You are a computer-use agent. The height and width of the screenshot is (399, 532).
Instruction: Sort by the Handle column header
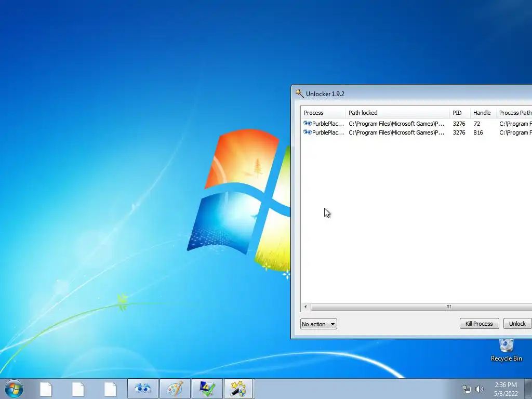point(483,113)
